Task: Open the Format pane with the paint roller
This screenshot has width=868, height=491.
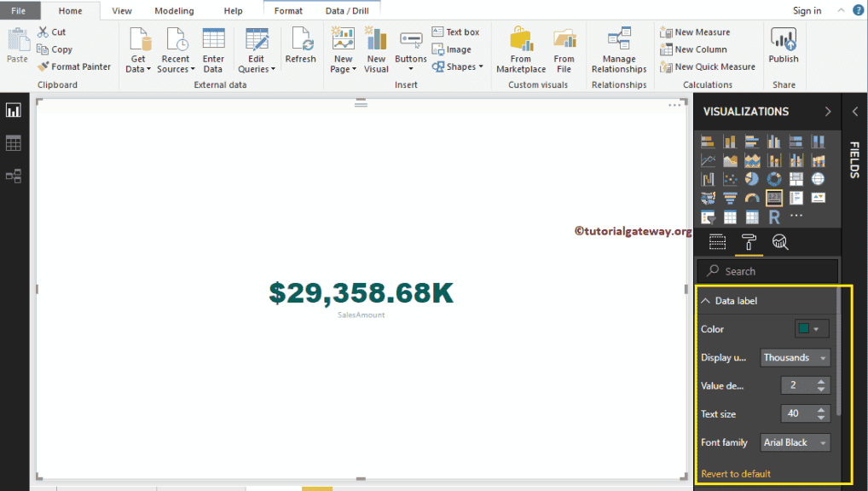Action: 749,242
